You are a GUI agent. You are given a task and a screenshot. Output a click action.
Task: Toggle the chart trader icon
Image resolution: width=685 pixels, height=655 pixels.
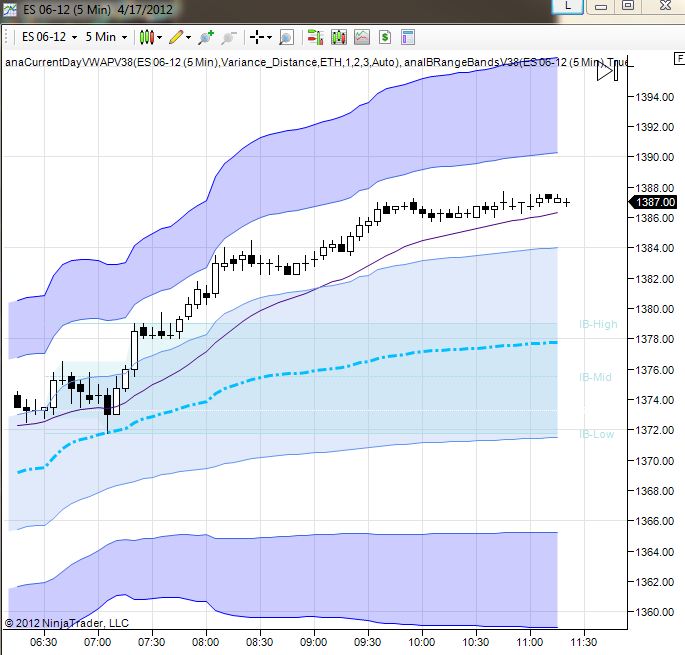pos(315,37)
